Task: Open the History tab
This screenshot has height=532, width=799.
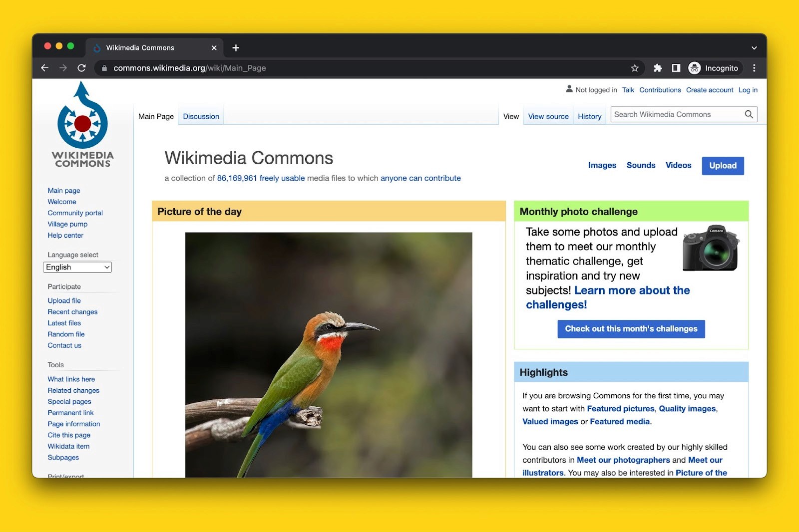Action: click(x=590, y=116)
